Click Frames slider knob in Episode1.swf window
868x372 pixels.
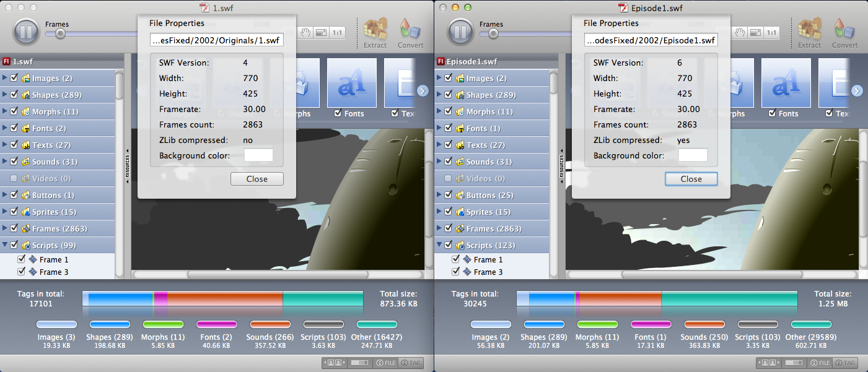(x=493, y=34)
